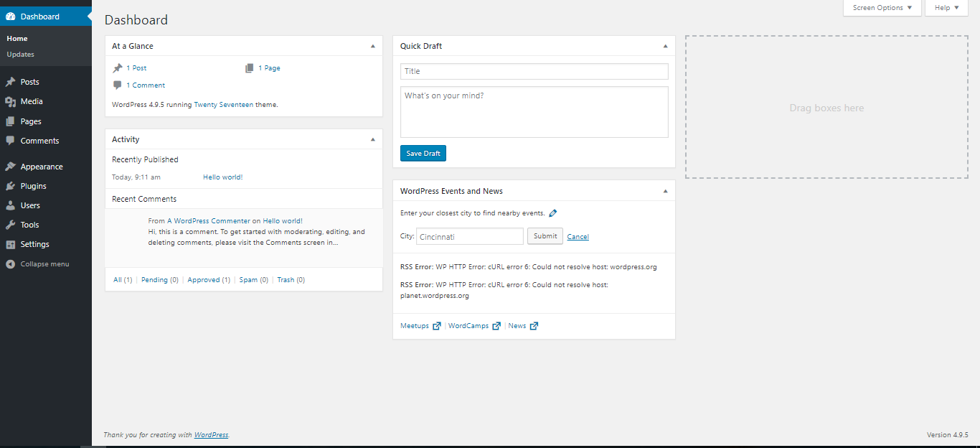The width and height of the screenshot is (980, 448).
Task: Click external link icon next to WordCamps
Action: tap(496, 326)
